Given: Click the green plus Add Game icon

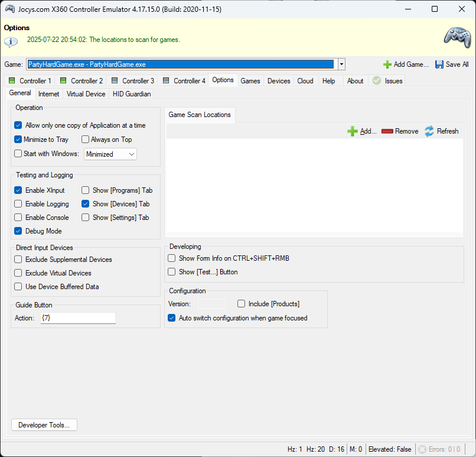Looking at the screenshot, I should click(387, 64).
